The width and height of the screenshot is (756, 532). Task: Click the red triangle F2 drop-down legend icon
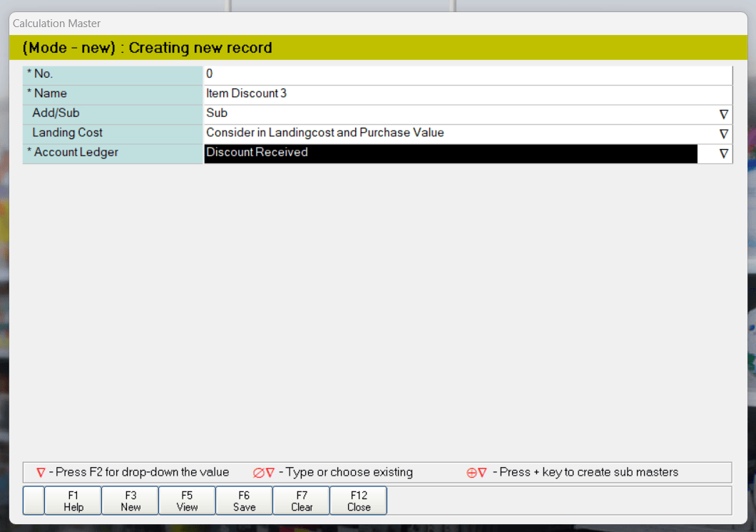[41, 473]
